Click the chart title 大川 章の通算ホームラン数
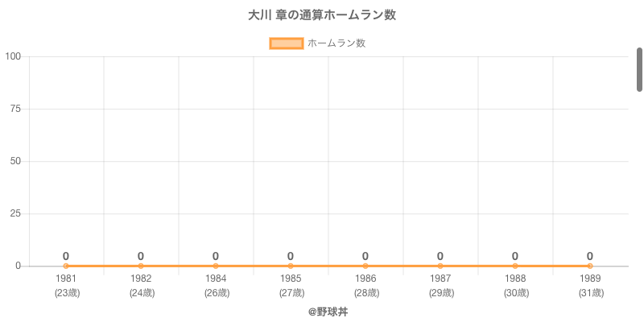This screenshot has width=644, height=322. tap(322, 15)
